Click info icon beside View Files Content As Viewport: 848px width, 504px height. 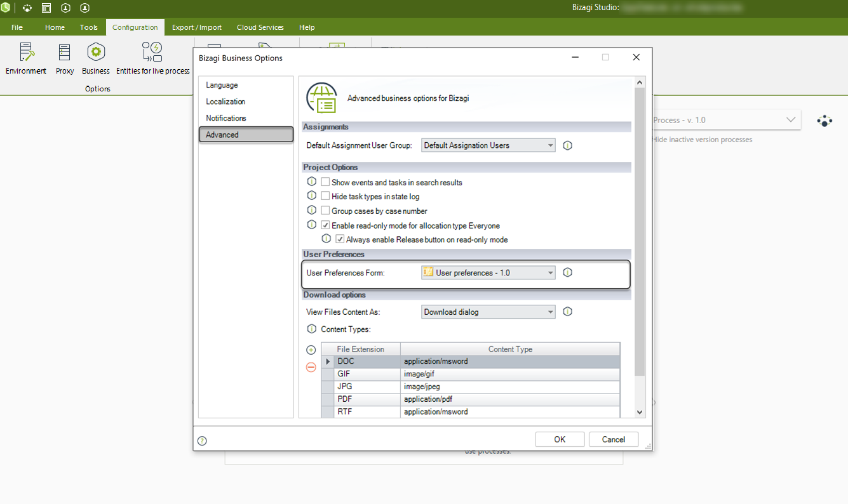(568, 312)
